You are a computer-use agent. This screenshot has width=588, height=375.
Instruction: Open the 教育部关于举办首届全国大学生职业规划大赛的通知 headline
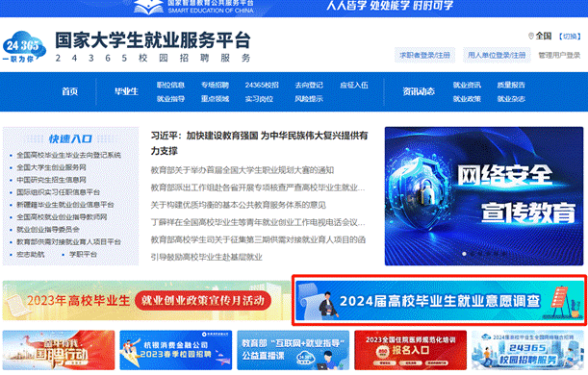click(x=243, y=170)
